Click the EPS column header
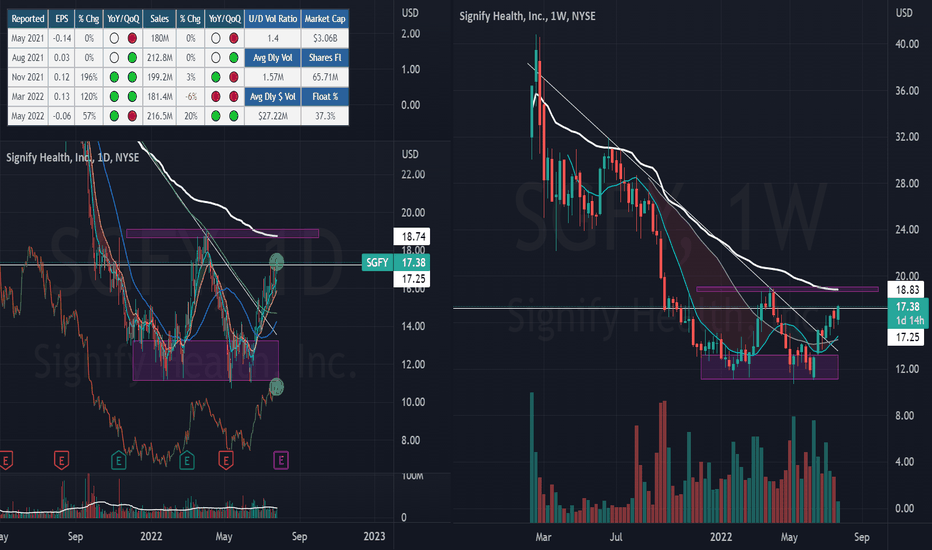Image resolution: width=932 pixels, height=550 pixels. pos(62,18)
